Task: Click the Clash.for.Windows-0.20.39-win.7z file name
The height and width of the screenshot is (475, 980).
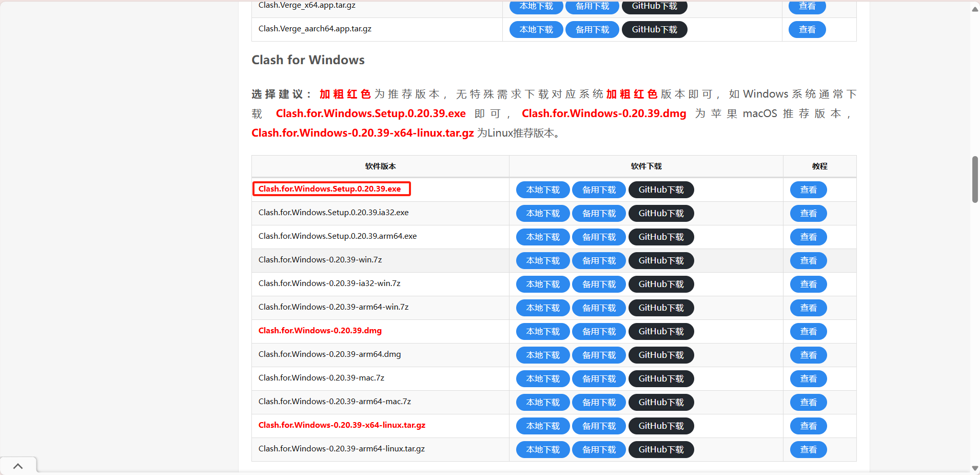Action: tap(320, 260)
